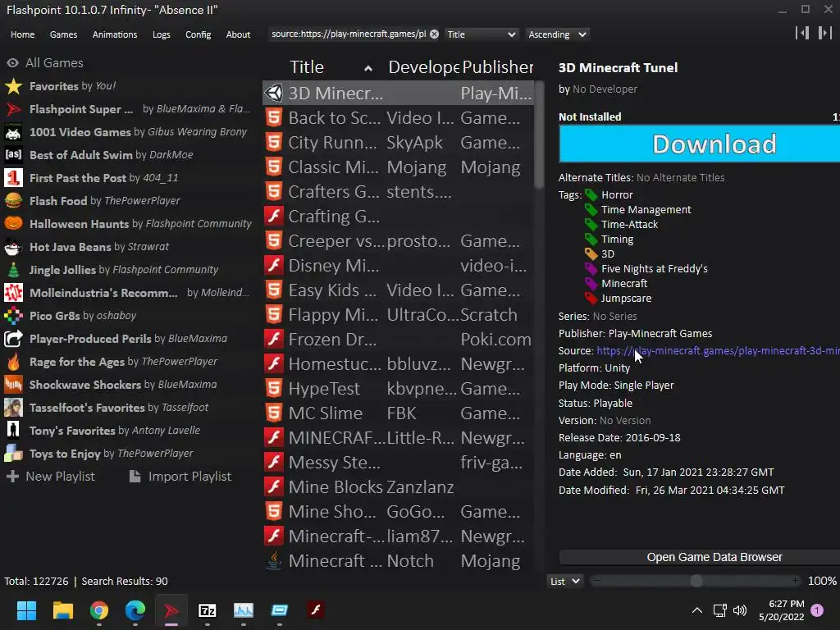This screenshot has width=840, height=630.
Task: Open First Past the Post playlist icon
Action: tap(13, 178)
